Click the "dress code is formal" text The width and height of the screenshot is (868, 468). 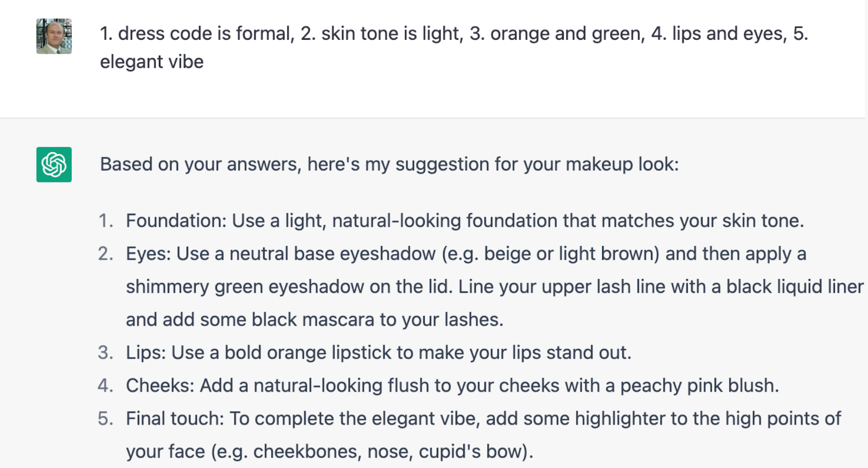click(x=205, y=34)
